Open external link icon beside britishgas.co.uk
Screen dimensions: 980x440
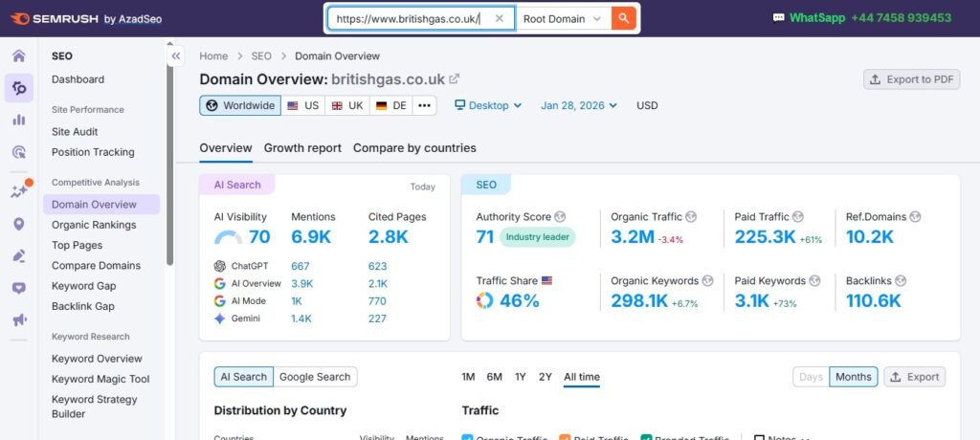(x=454, y=79)
